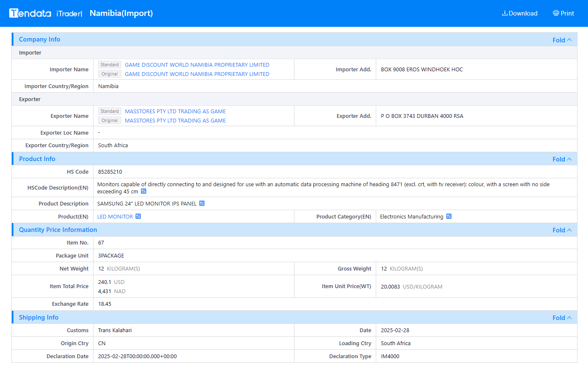
Task: Click exporter address P O BOX 3743 DURBAN
Action: tap(422, 116)
